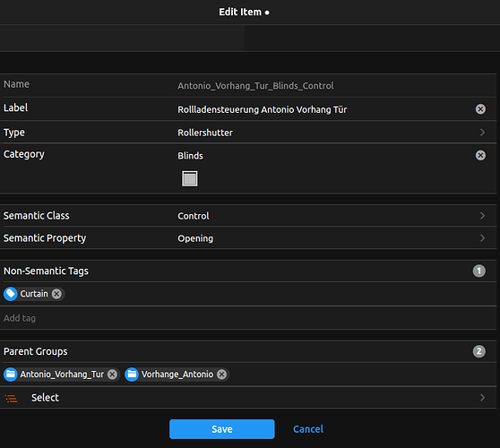500x448 pixels.
Task: Remove Vorhange_Antonio parent group via its X
Action: (222, 375)
